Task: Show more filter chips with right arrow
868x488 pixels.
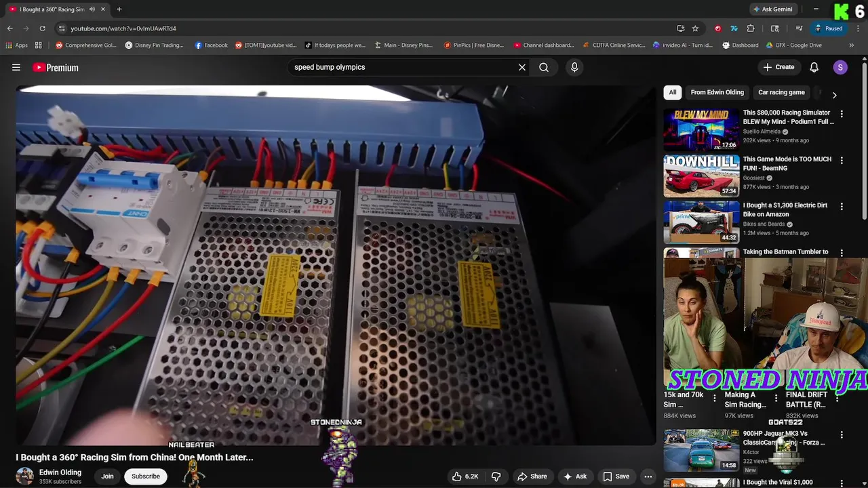Action: point(835,95)
